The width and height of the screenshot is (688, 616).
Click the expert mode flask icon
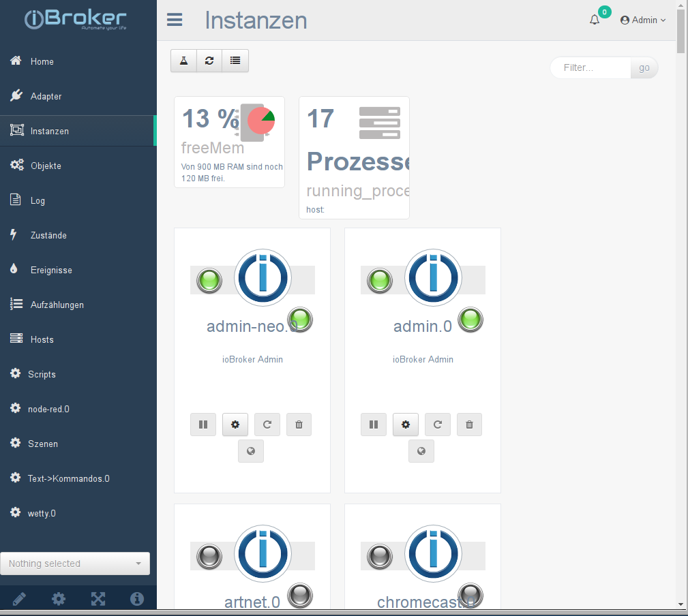184,61
